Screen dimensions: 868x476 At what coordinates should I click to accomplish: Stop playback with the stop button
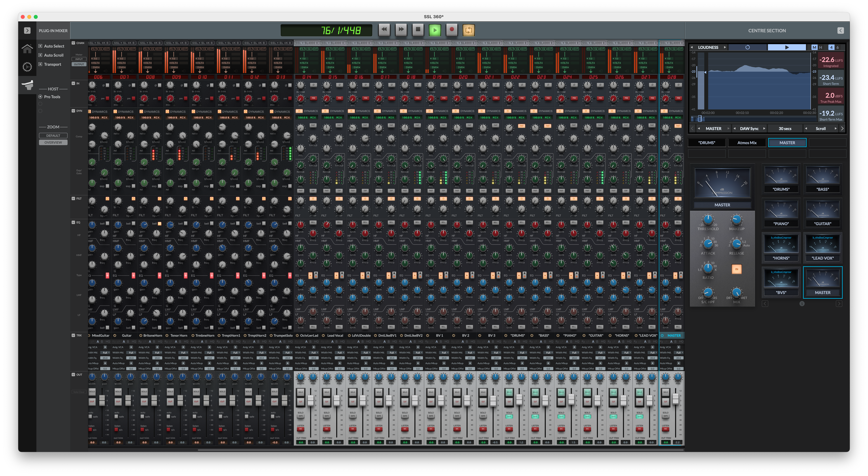tap(418, 30)
